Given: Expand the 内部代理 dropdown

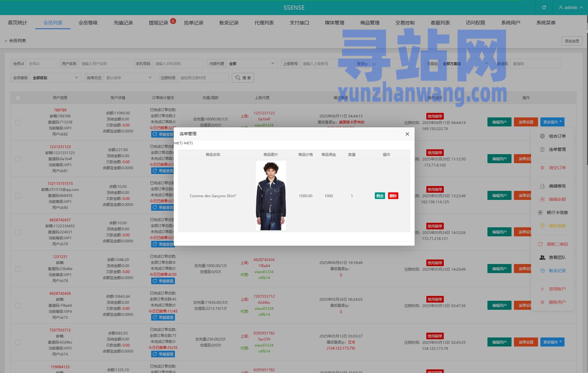Looking at the screenshot, I should 252,64.
